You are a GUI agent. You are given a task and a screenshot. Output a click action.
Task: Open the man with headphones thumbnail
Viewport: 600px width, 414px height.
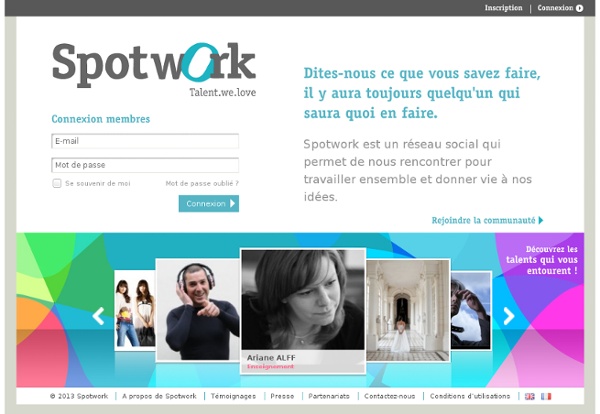tap(198, 310)
